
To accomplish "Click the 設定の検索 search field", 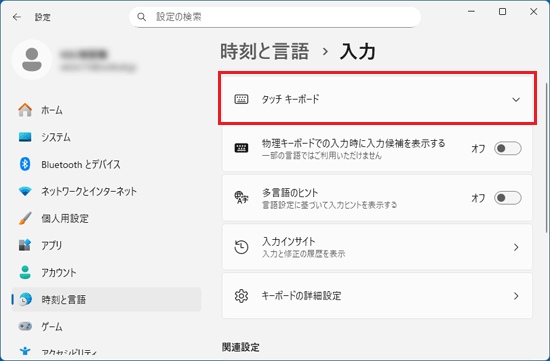I will click(275, 17).
